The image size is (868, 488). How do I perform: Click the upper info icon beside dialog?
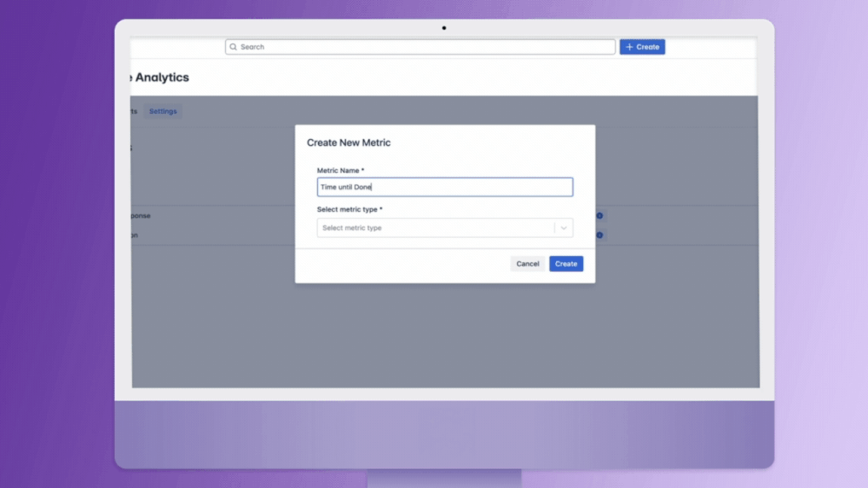[x=600, y=216]
